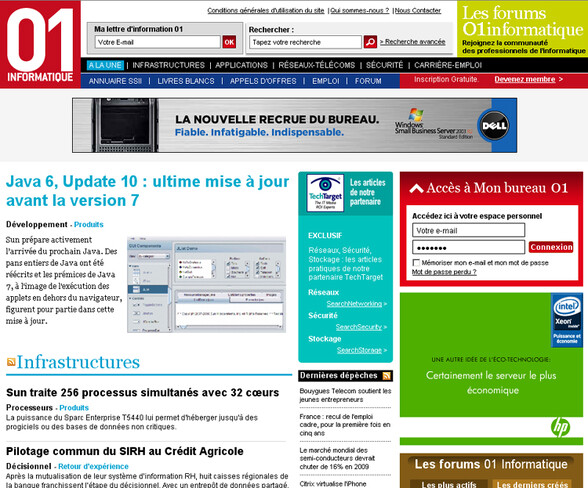Screen dimensions: 588x488
Task: Open RÉSEAUX-TÉLÉCOMS menu
Action: (x=316, y=65)
